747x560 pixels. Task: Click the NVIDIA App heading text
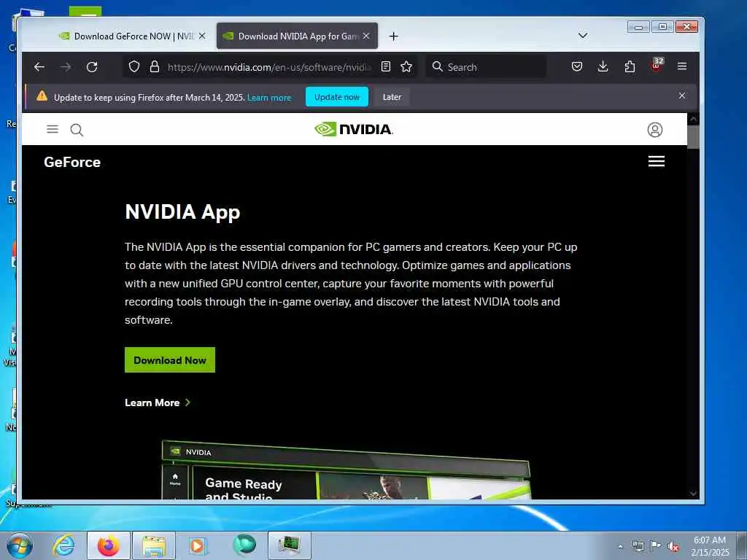point(182,212)
